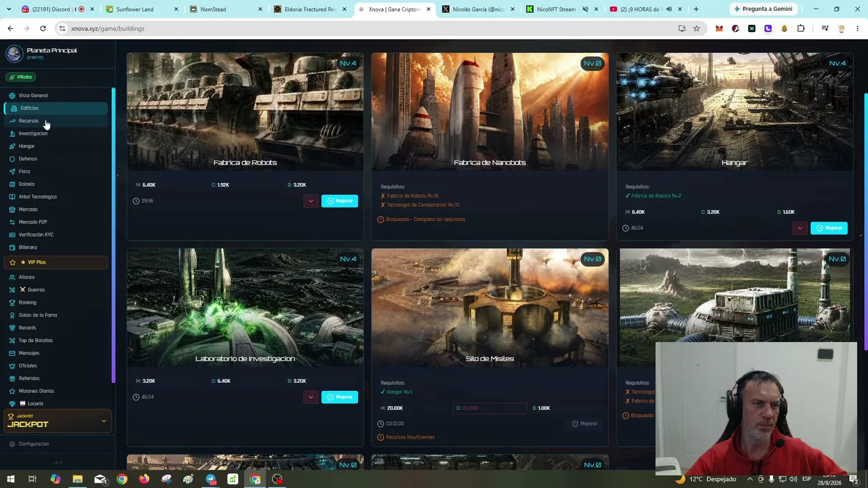Open Mensajes envelope icon
The width and height of the screenshot is (868, 488).
click(x=12, y=353)
